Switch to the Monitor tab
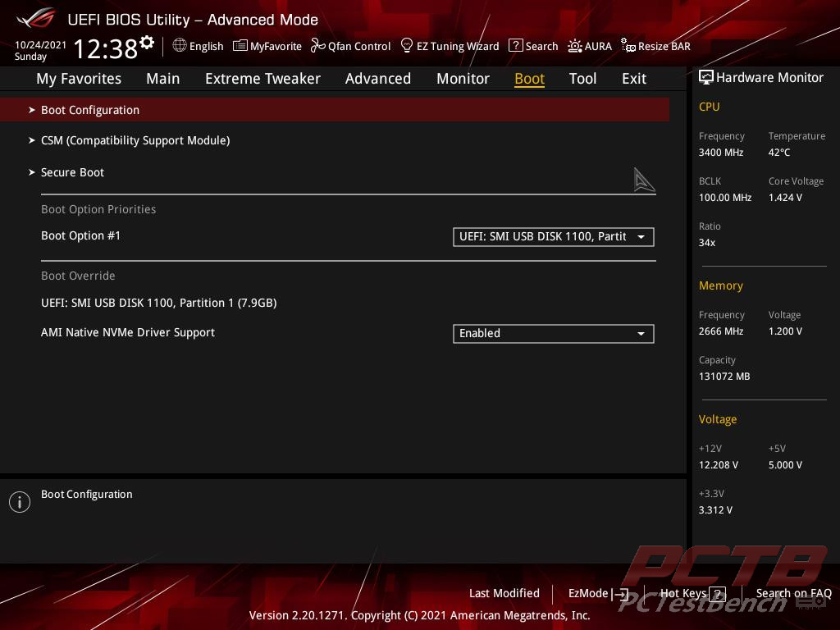The height and width of the screenshot is (630, 840). click(463, 79)
